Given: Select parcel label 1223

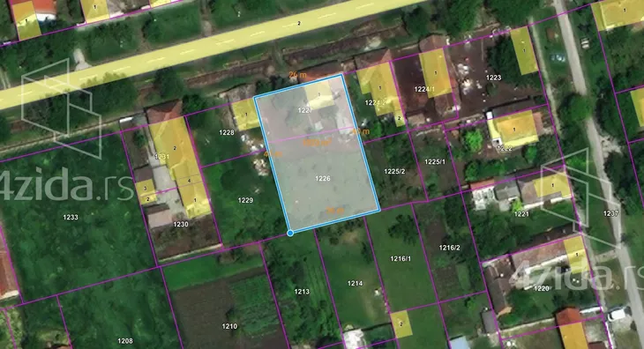Looking at the screenshot, I should coord(494,78).
